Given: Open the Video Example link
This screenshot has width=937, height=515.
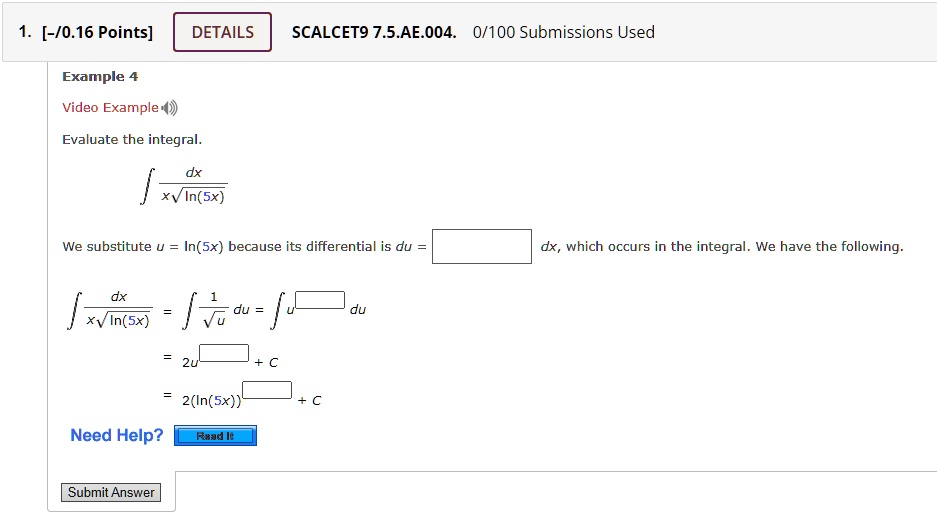Looking at the screenshot, I should pyautogui.click(x=111, y=108).
